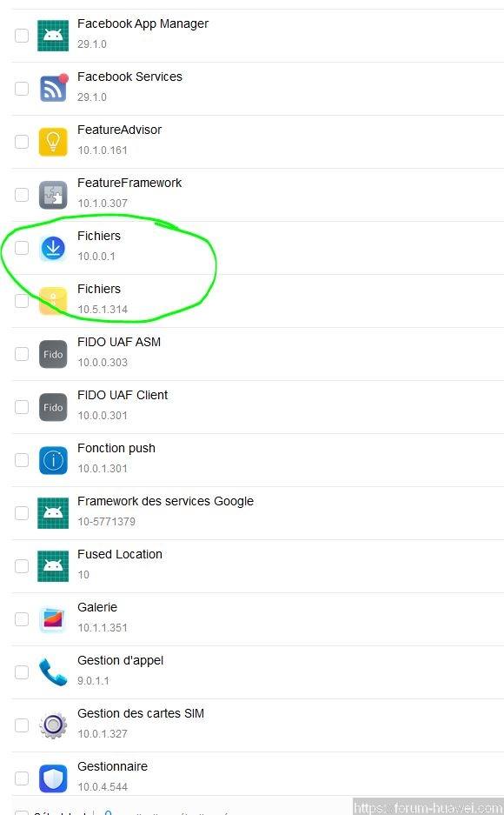The height and width of the screenshot is (815, 504).
Task: Click the Gestion d'appel phone icon
Action: (53, 672)
